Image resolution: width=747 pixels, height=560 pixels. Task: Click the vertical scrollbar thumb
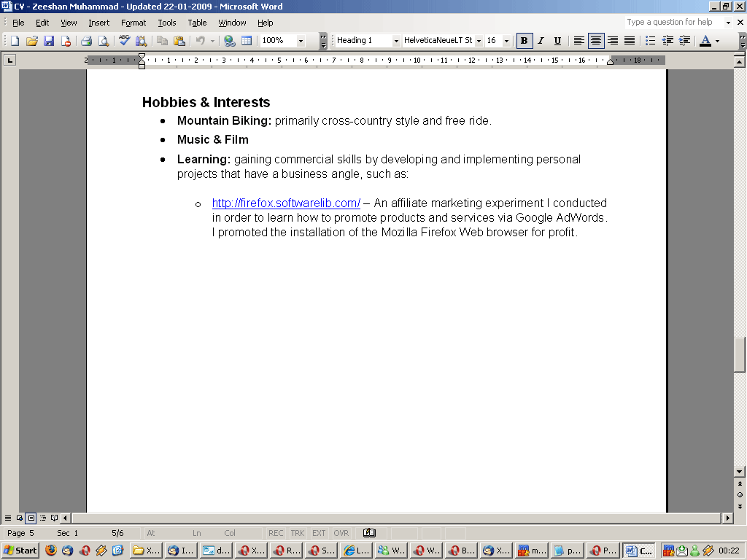(740, 355)
